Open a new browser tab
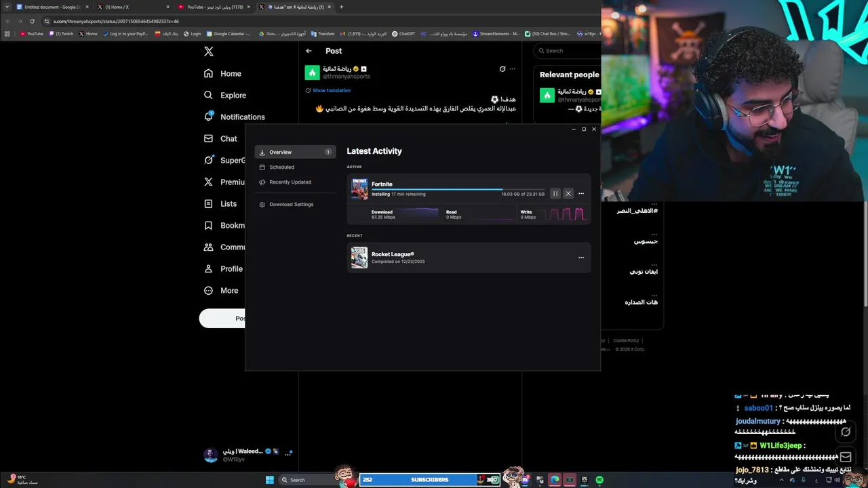 pyautogui.click(x=341, y=7)
